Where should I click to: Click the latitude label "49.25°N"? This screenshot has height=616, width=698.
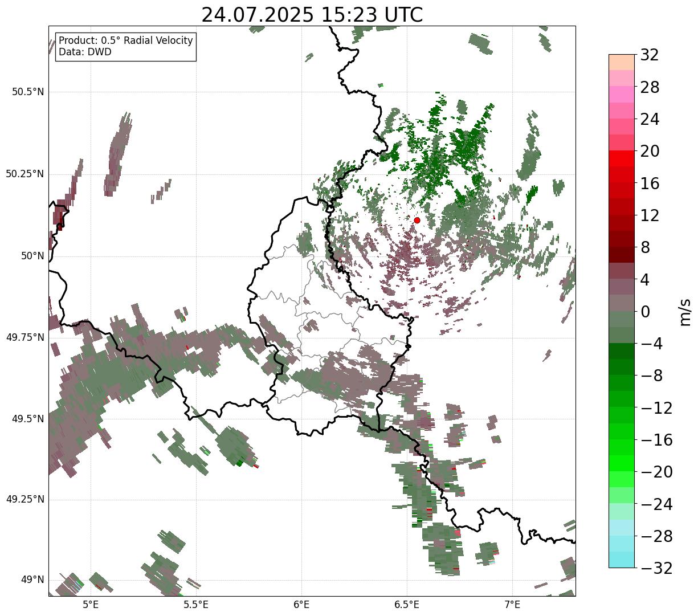[25, 499]
